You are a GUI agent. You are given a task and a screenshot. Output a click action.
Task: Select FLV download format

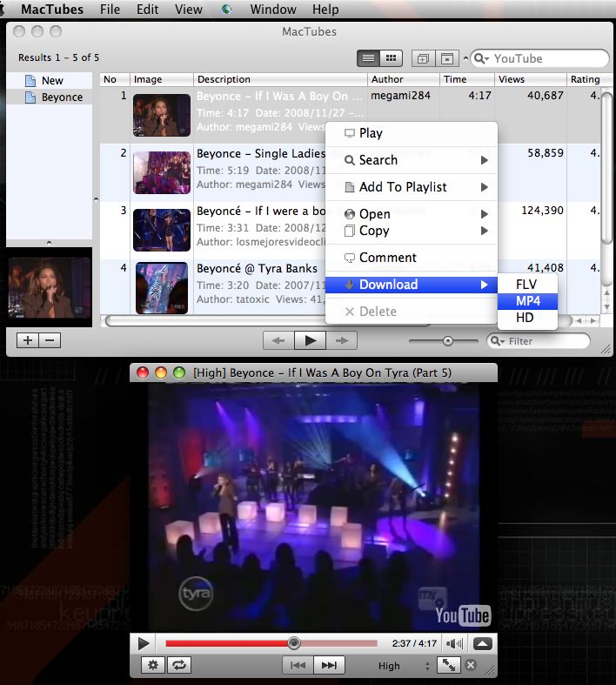[x=527, y=285]
